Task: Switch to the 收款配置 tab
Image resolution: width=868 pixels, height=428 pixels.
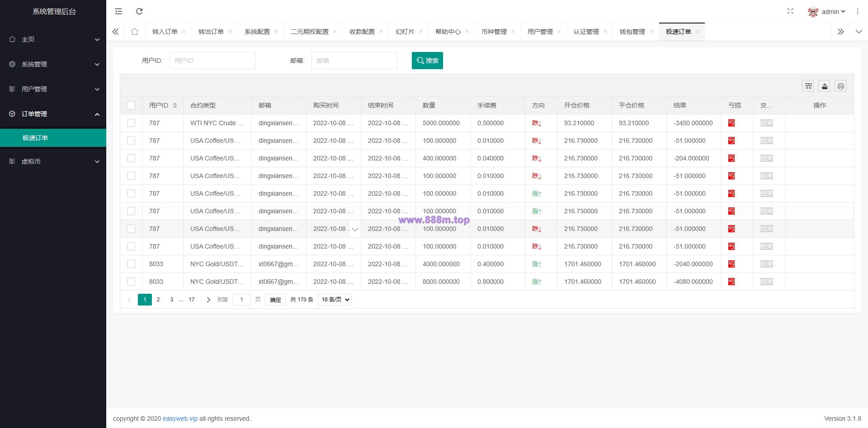Action: point(362,32)
